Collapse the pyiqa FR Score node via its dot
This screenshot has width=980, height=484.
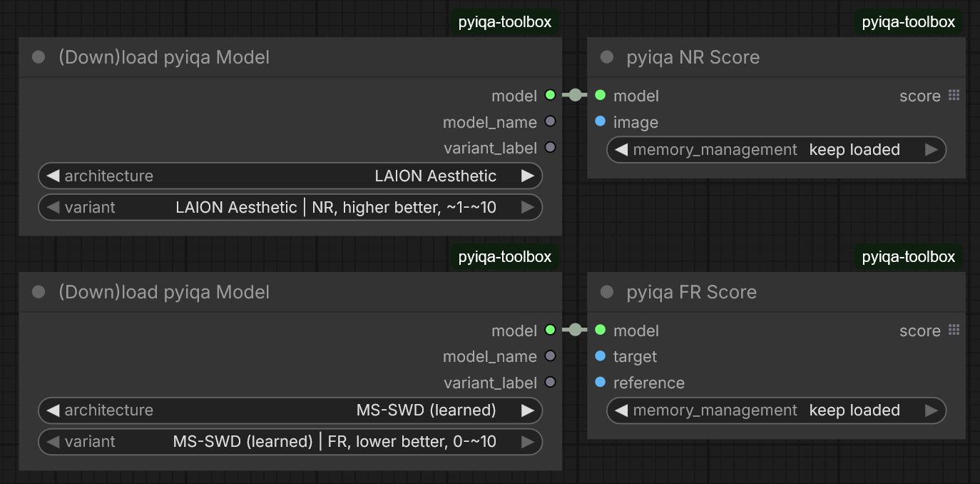607,292
